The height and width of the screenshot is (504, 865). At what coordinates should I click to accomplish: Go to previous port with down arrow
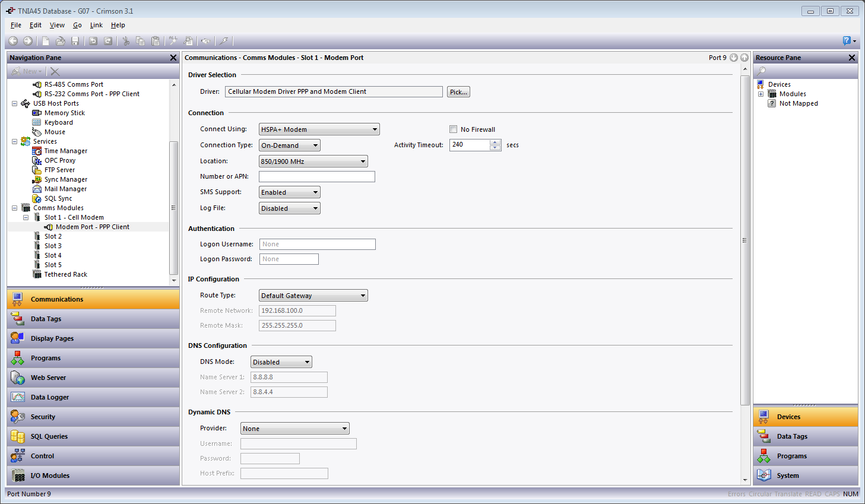point(734,58)
